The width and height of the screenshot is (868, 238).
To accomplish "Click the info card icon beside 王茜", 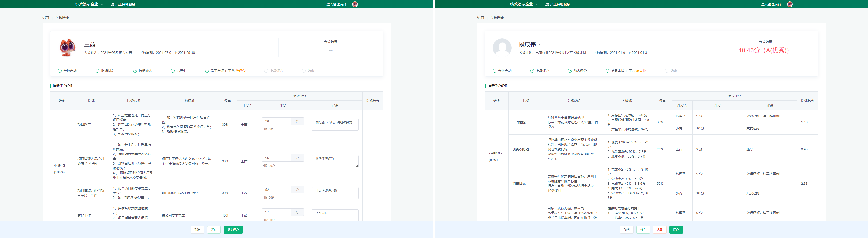I will click(x=100, y=45).
